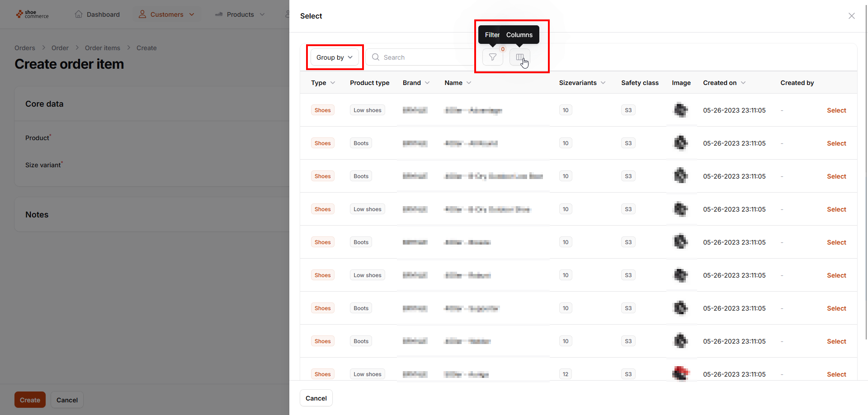Open the Customers navigation menu
This screenshot has width=868, height=415.
point(167,14)
